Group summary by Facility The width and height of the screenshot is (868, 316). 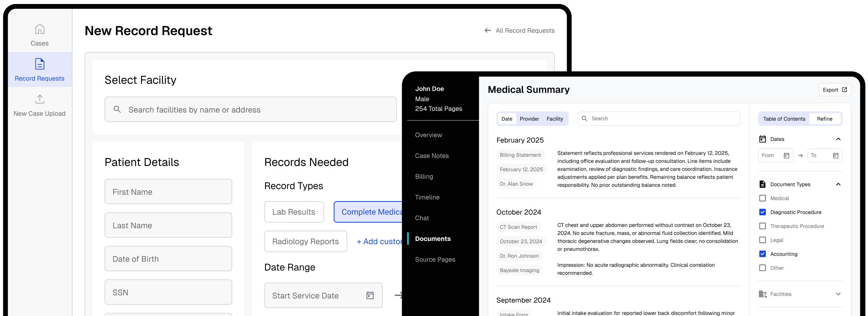pyautogui.click(x=555, y=118)
